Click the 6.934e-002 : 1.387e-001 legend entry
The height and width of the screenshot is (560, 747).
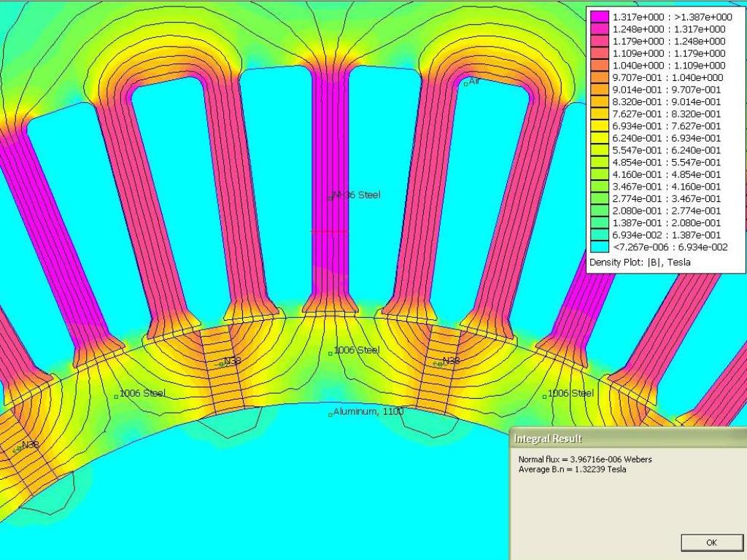[x=666, y=235]
